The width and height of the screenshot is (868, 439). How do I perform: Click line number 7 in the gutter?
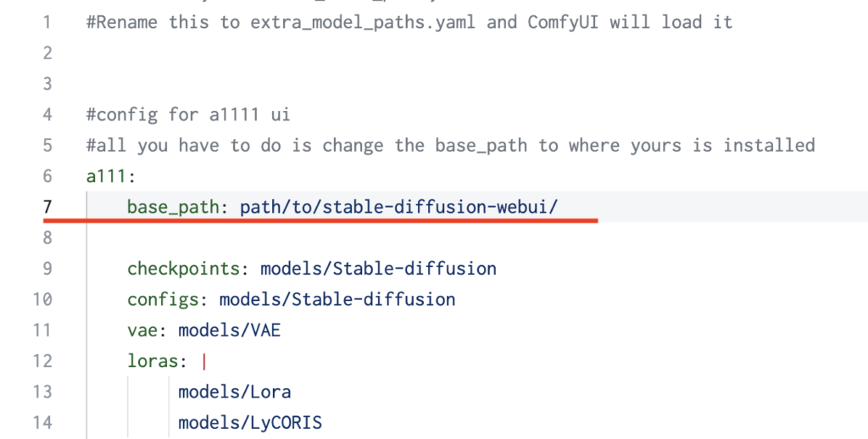tap(47, 207)
